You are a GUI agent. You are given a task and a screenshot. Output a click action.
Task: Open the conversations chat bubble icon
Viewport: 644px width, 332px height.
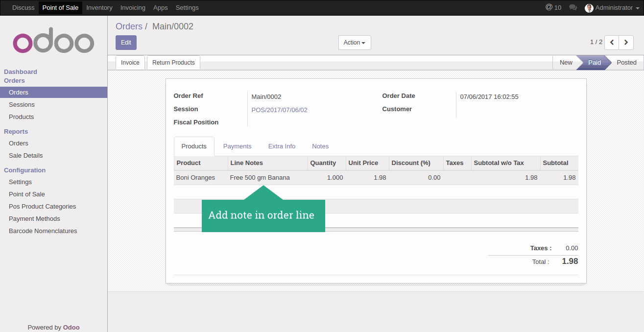point(573,8)
